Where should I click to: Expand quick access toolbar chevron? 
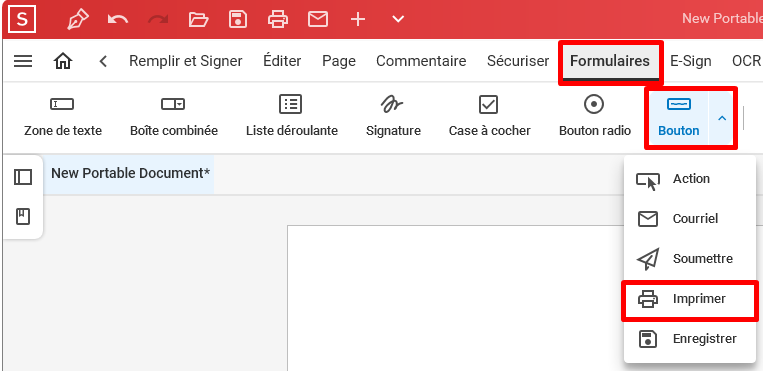click(398, 19)
